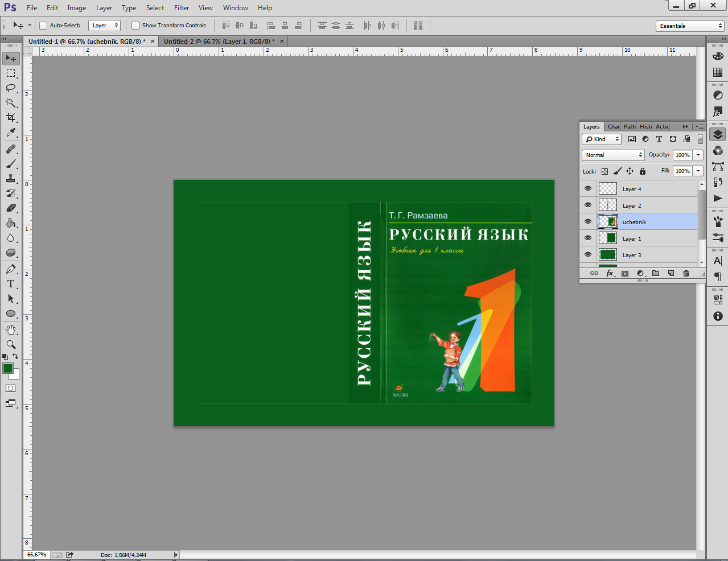Select the Healing Brush tool
Image resolution: width=728 pixels, height=561 pixels.
click(11, 149)
